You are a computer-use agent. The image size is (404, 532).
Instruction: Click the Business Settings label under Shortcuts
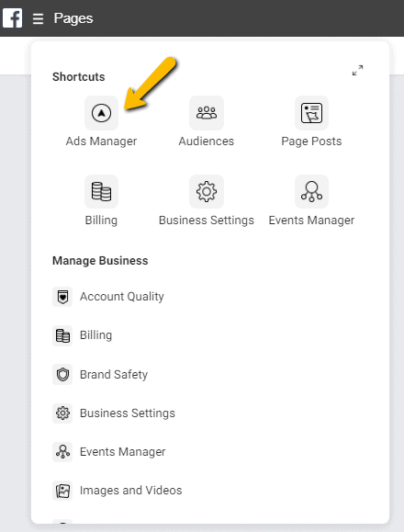coord(207,221)
